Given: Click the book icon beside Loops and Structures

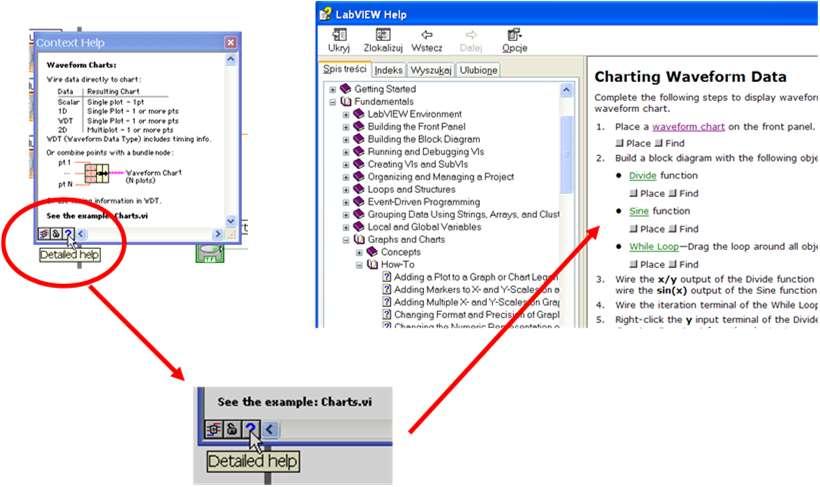Looking at the screenshot, I should (359, 189).
